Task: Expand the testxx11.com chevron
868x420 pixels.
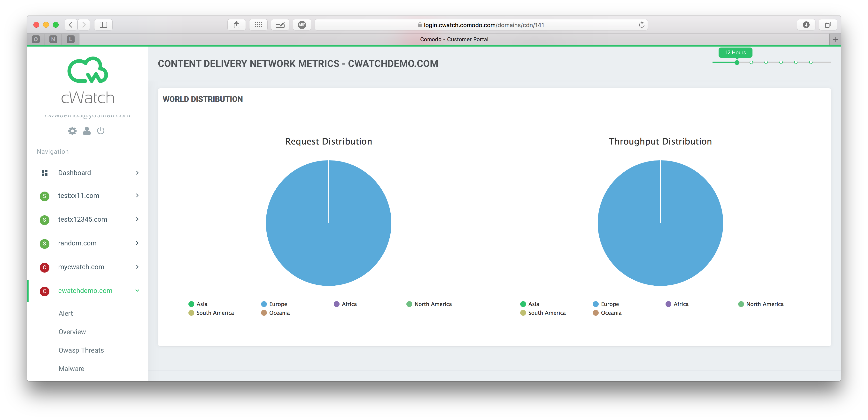Action: click(137, 196)
